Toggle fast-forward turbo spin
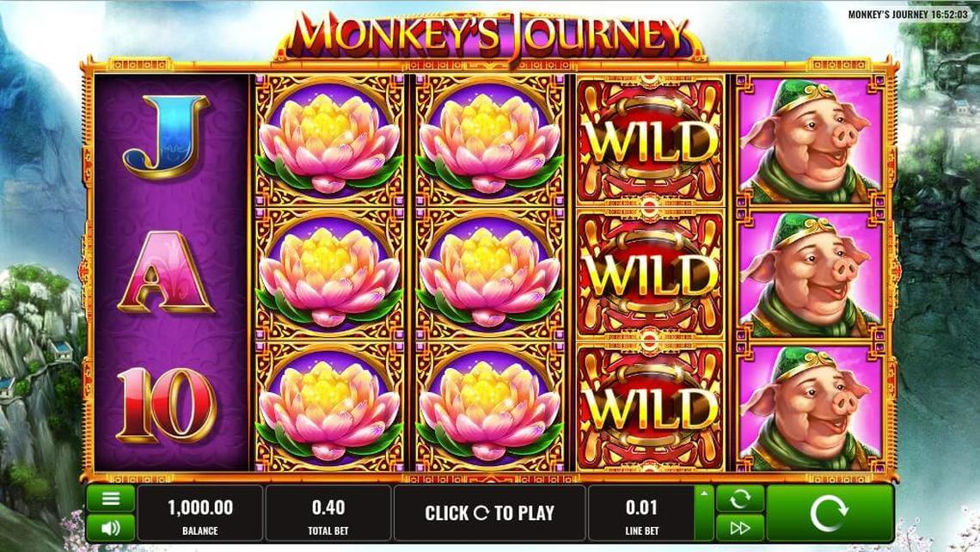This screenshot has height=552, width=980. [x=740, y=528]
